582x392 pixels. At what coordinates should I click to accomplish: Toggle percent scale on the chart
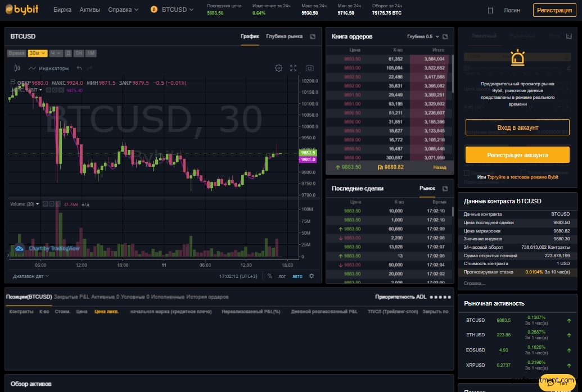[270, 276]
